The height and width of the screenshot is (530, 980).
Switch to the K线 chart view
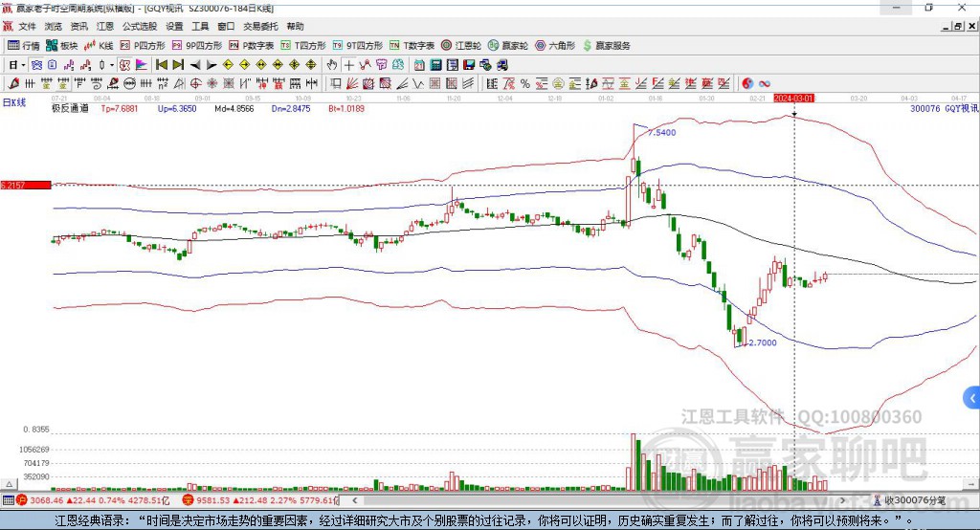[x=99, y=46]
